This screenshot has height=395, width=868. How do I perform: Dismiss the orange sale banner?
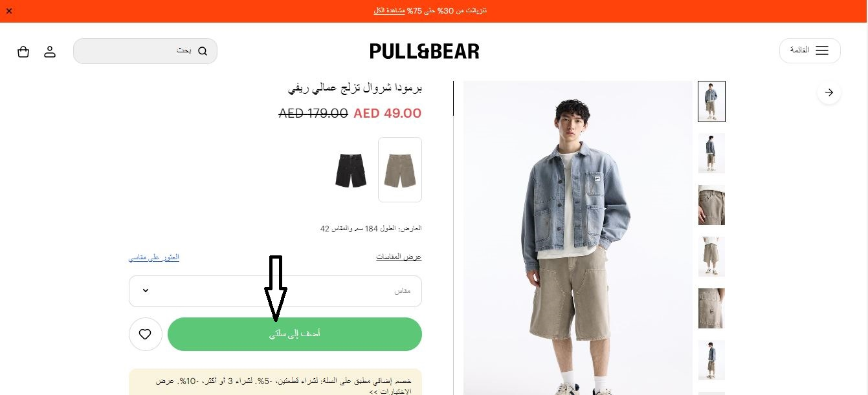click(x=8, y=11)
